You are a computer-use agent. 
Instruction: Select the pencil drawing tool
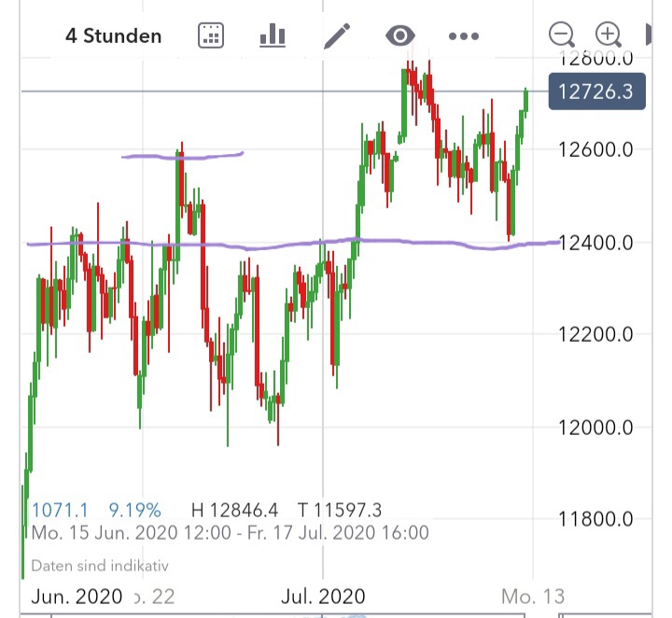pos(336,36)
